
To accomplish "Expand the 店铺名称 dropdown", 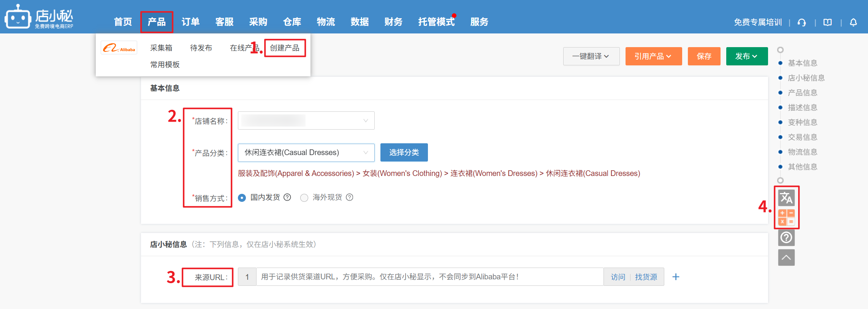I will coord(306,120).
